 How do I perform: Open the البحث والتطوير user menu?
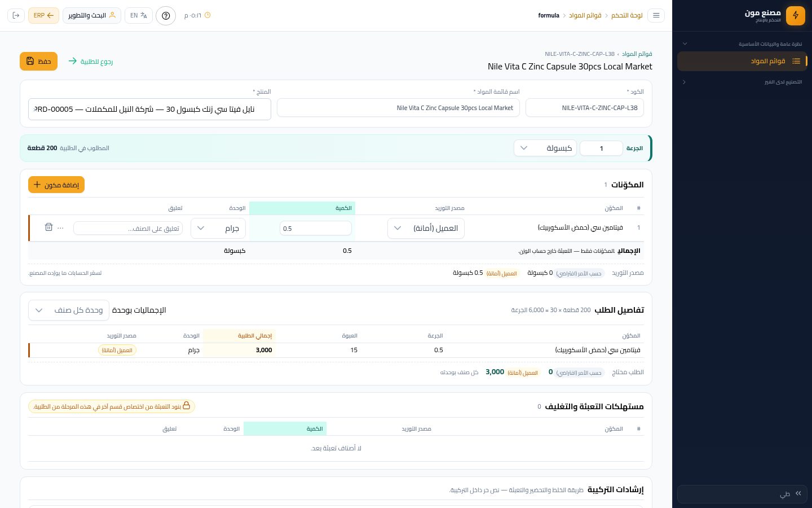click(92, 15)
